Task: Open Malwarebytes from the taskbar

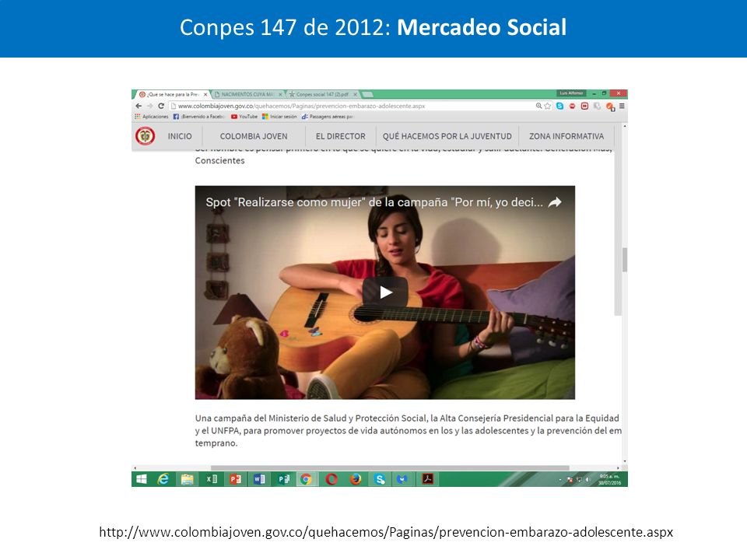Action: [402, 479]
